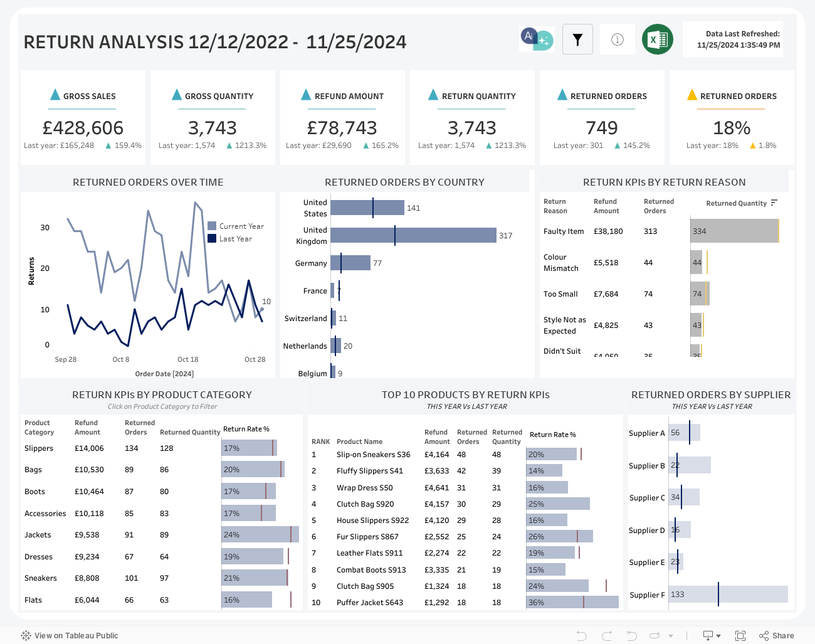815x644 pixels.
Task: Click the £428,606 gross sales value
Action: [x=83, y=128]
